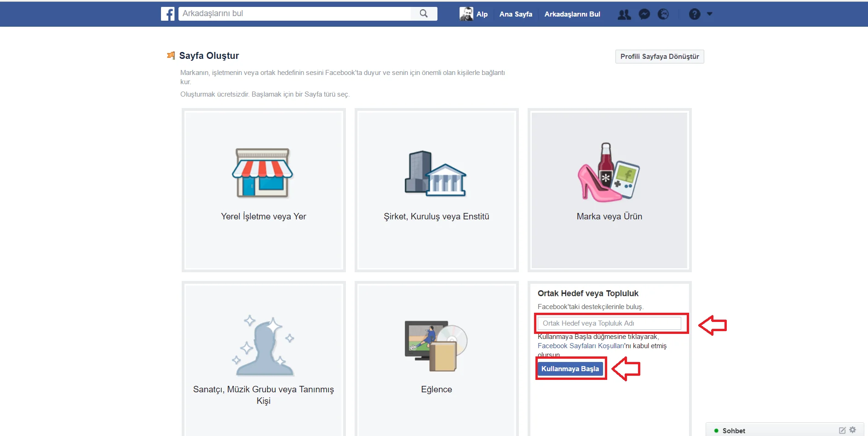868x436 pixels.
Task: Open the Messenger messages icon
Action: coord(644,14)
